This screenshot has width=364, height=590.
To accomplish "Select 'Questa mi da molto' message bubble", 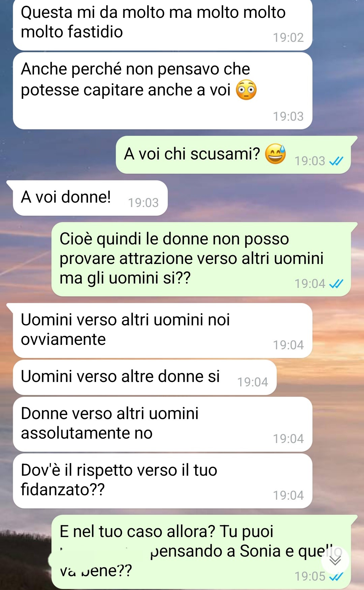I will point(162,25).
